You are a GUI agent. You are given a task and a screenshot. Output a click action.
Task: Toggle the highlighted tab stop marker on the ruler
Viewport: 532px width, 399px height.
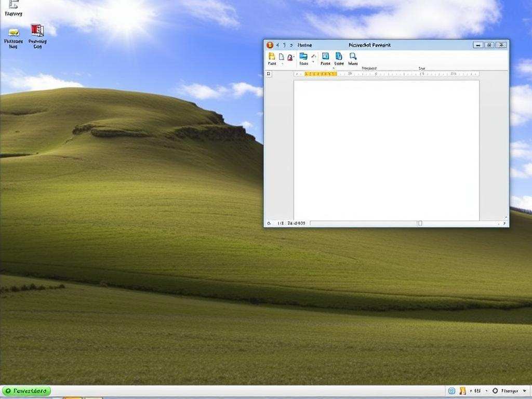(322, 74)
